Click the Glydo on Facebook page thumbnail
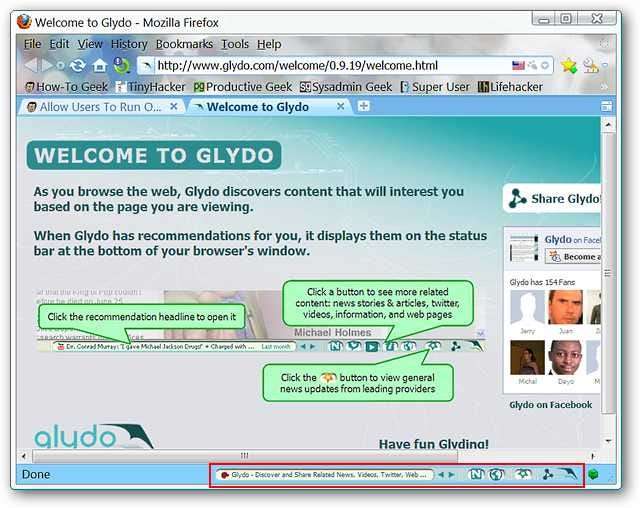640x508 pixels. pyautogui.click(x=524, y=248)
